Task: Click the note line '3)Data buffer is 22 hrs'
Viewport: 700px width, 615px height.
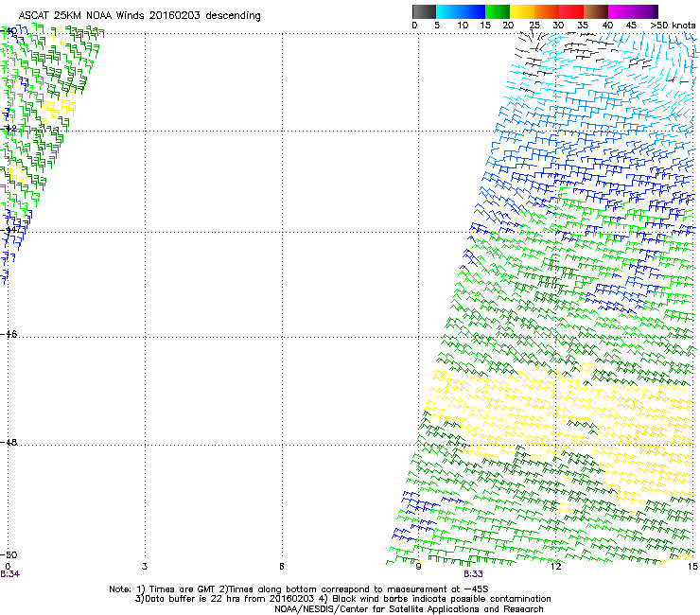Action: 342,599
